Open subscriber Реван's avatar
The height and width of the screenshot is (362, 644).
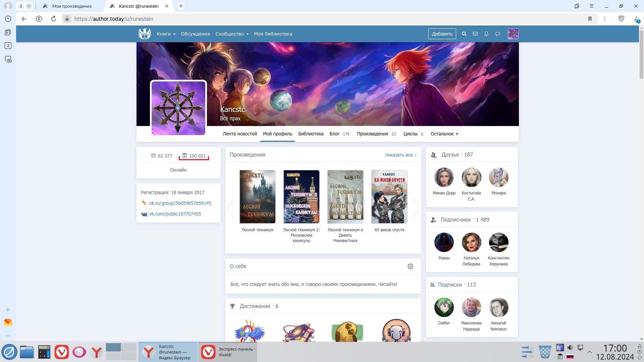[x=444, y=242]
